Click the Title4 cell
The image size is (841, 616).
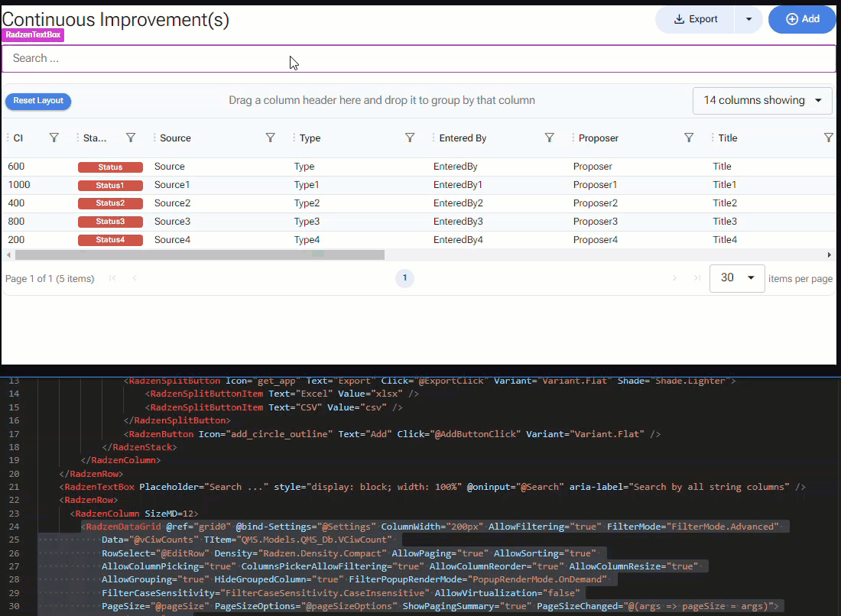725,240
